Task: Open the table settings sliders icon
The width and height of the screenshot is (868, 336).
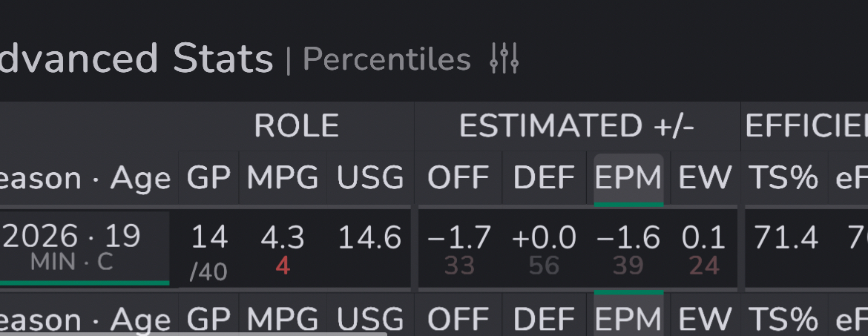Action: click(x=504, y=59)
